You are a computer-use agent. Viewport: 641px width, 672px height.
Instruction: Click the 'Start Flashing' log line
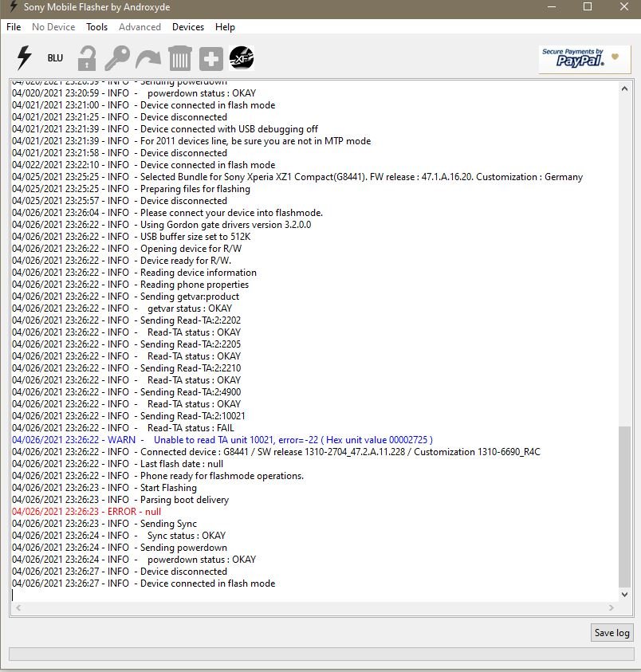point(104,488)
